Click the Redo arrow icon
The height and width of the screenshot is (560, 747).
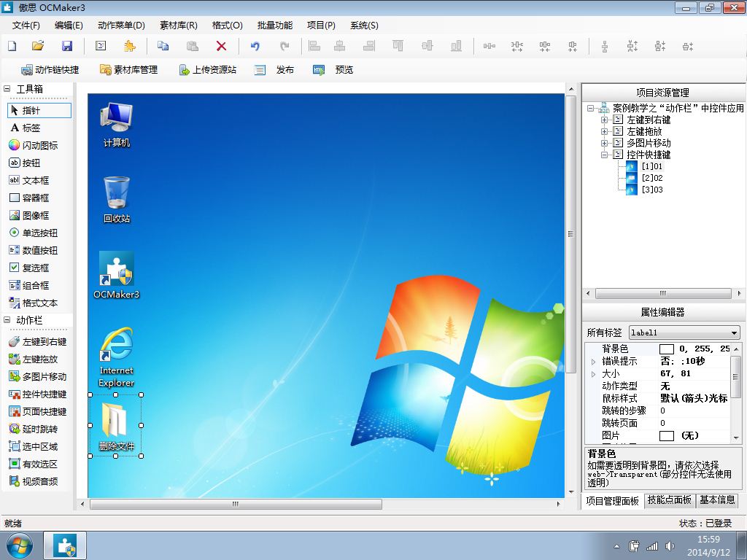pyautogui.click(x=285, y=46)
